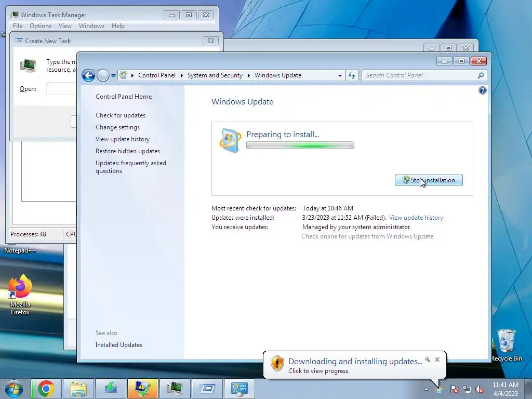
Task: Open View update history link next to Failed
Action: 416,218
